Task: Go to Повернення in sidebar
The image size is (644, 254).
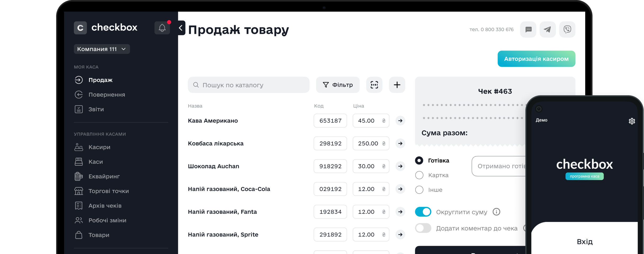Action: [x=106, y=95]
